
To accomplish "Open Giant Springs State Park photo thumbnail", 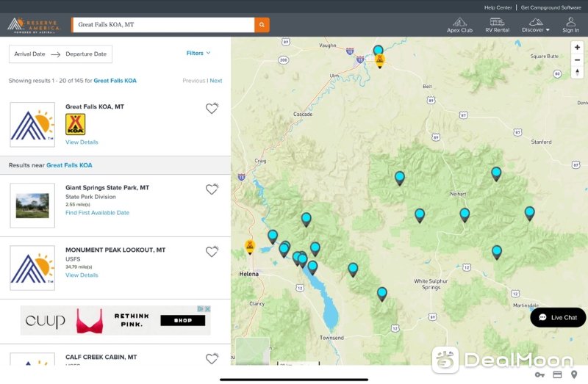I will 32,206.
